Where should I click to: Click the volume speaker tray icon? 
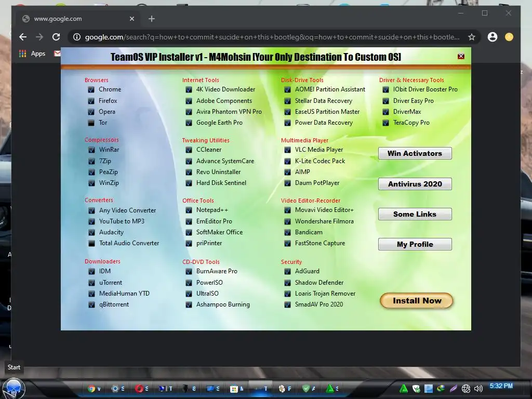(478, 389)
